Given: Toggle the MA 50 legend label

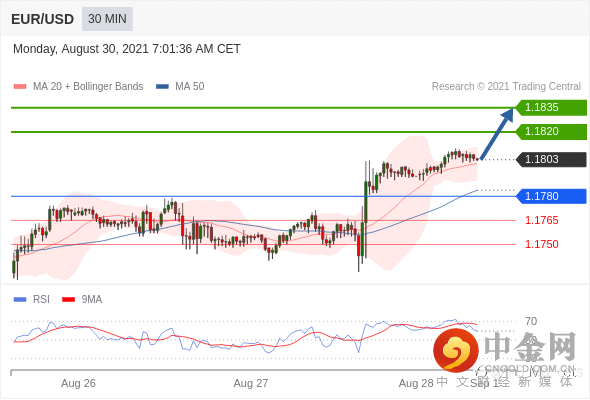Looking at the screenshot, I should (190, 87).
